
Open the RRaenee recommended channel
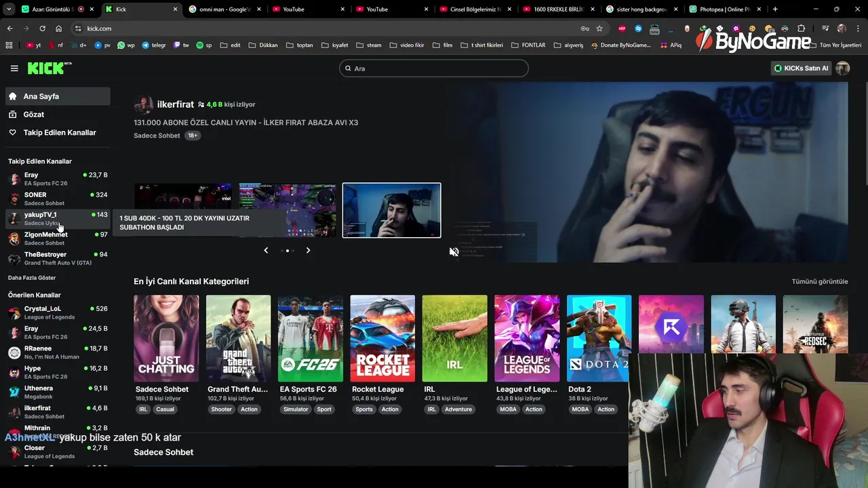[x=58, y=352]
